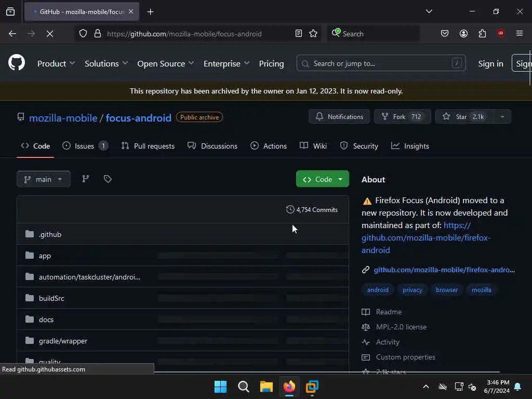Open the focus-android repository link
532x399 pixels.
pos(138,118)
